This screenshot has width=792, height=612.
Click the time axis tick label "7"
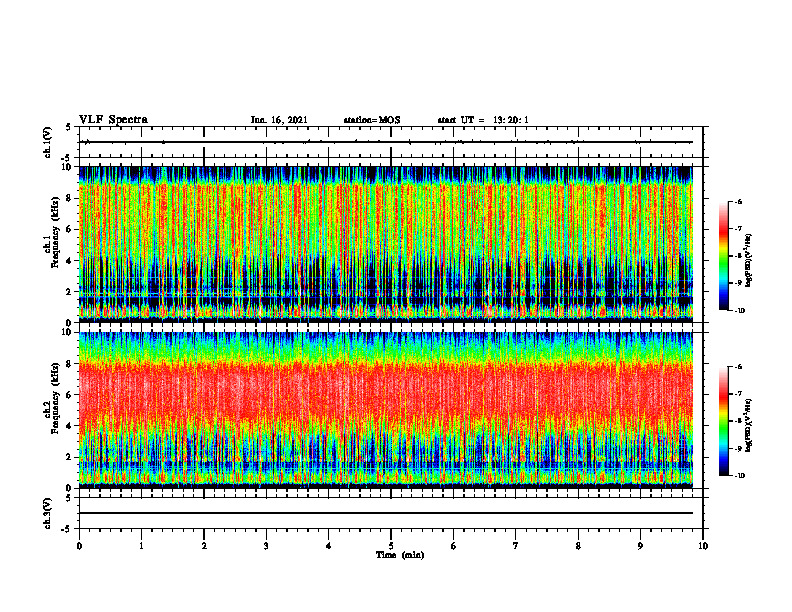coord(516,546)
